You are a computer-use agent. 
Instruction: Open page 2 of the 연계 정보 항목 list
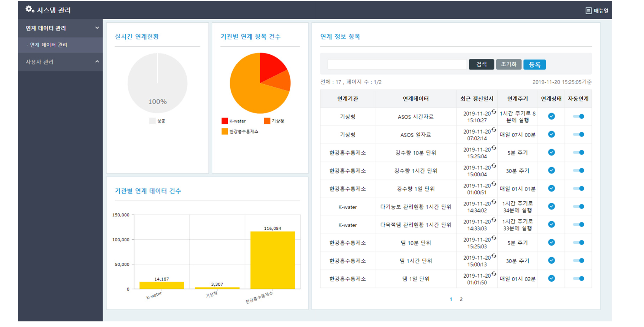(x=461, y=299)
